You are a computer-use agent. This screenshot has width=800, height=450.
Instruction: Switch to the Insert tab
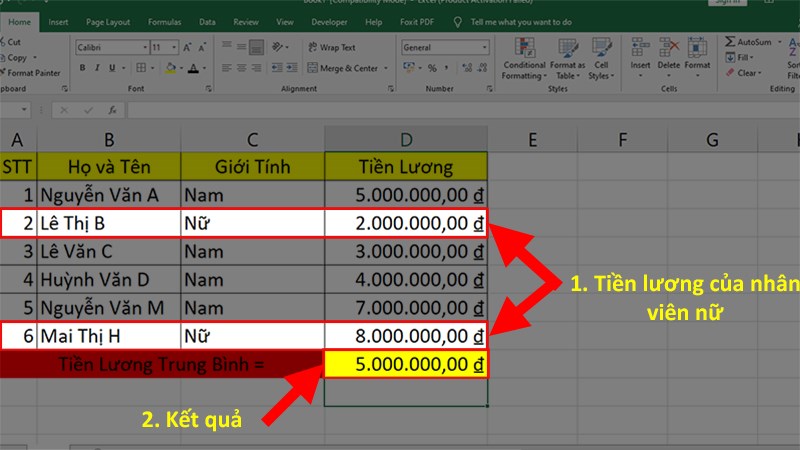pyautogui.click(x=58, y=22)
